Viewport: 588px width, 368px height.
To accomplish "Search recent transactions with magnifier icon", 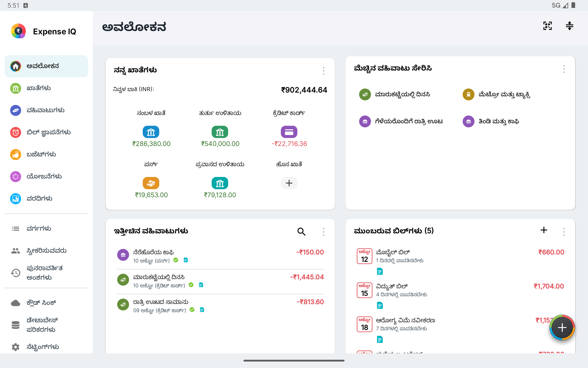I will 301,232.
